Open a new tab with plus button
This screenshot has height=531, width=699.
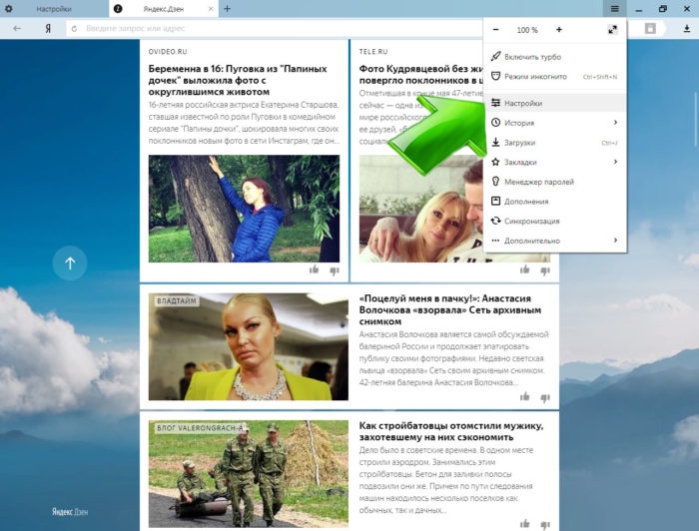click(227, 8)
